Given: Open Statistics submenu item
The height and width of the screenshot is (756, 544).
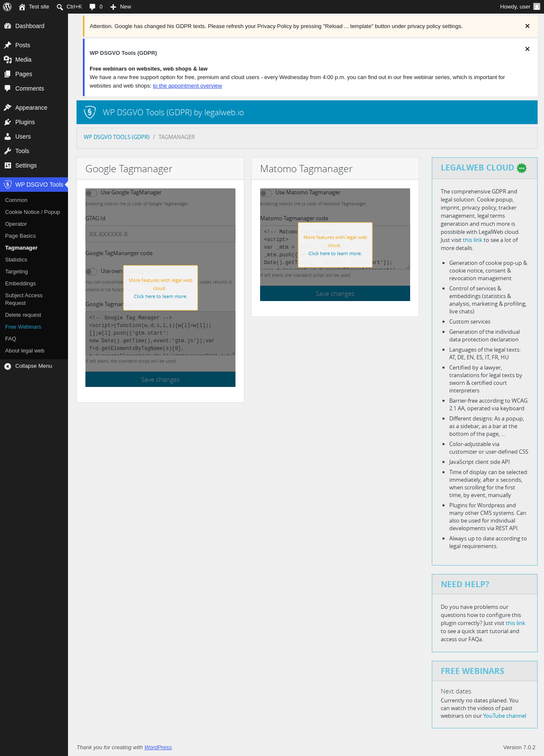Looking at the screenshot, I should click(x=34, y=260).
